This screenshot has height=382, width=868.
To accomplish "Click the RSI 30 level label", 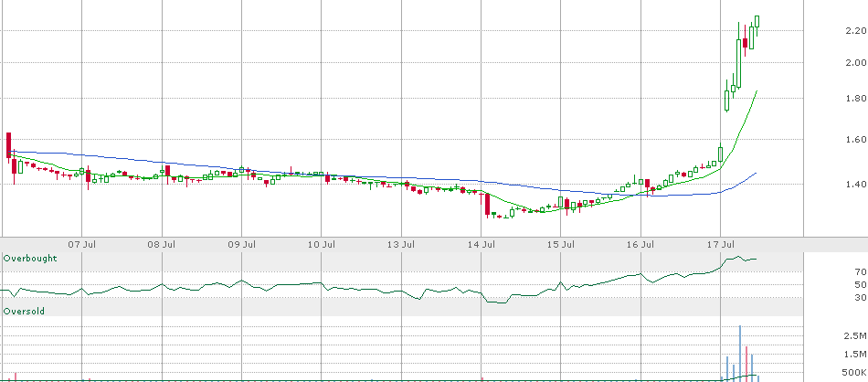I will click(x=861, y=298).
